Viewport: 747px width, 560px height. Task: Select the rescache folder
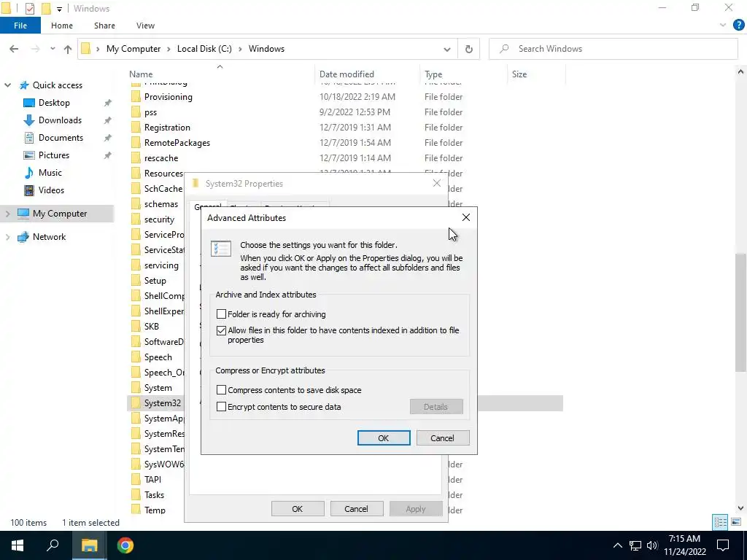pos(161,158)
